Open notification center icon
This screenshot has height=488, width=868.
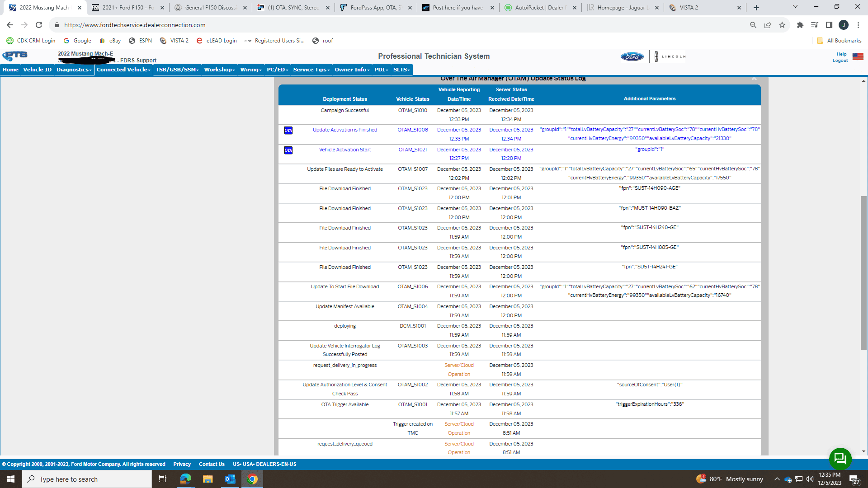point(854,479)
